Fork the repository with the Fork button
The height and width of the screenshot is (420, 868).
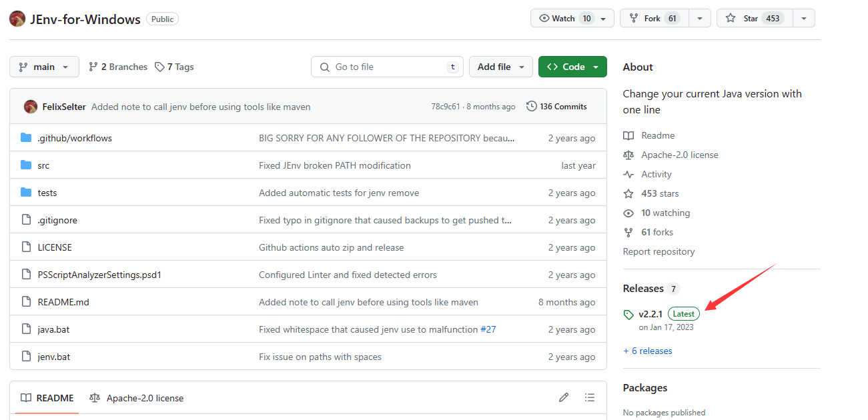[x=654, y=19]
